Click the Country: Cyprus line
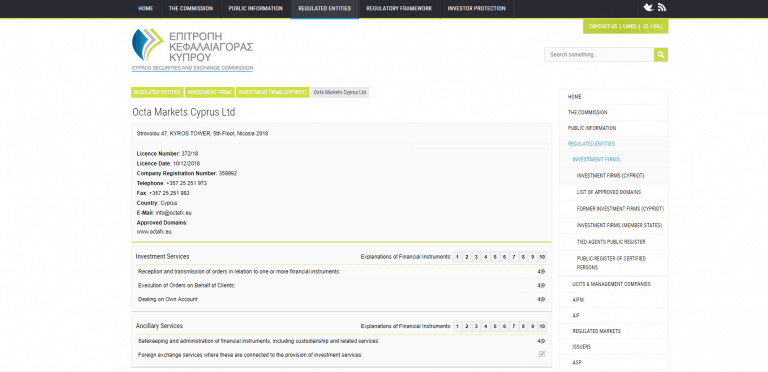 (157, 203)
